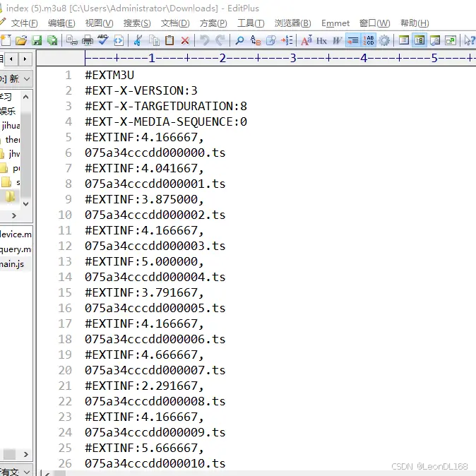Viewport: 476px width, 476px height.
Task: Click the Aa font setting icon
Action: pyautogui.click(x=307, y=40)
